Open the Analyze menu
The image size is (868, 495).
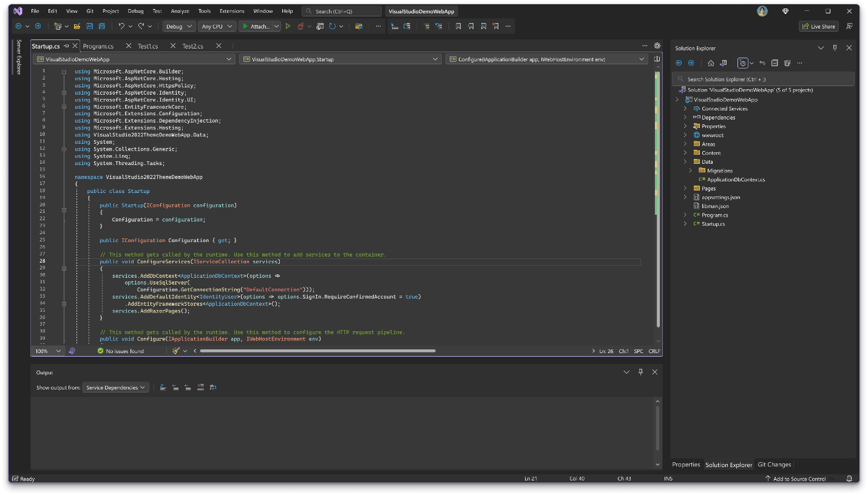(x=180, y=11)
